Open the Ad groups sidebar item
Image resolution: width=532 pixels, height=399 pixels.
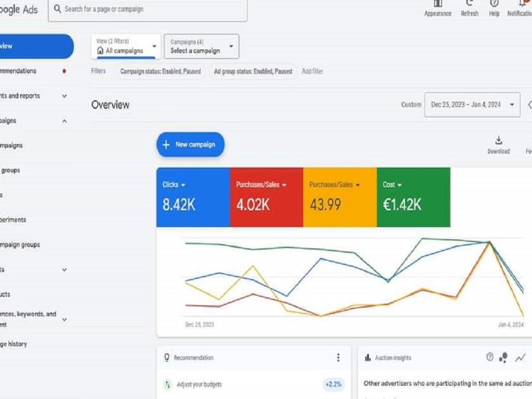point(10,170)
